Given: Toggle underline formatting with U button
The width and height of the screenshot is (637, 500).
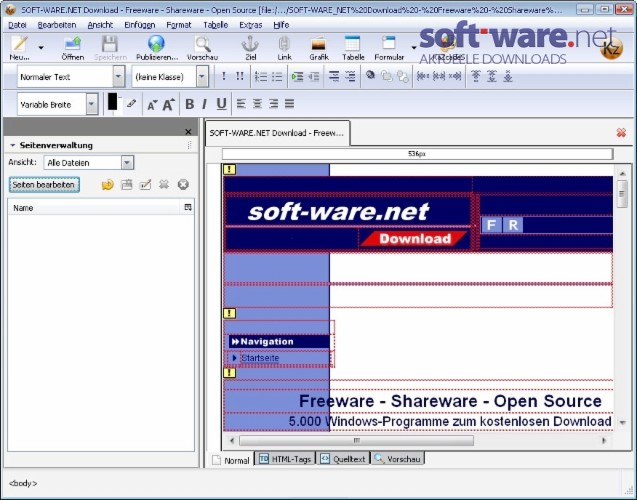Looking at the screenshot, I should point(221,104).
